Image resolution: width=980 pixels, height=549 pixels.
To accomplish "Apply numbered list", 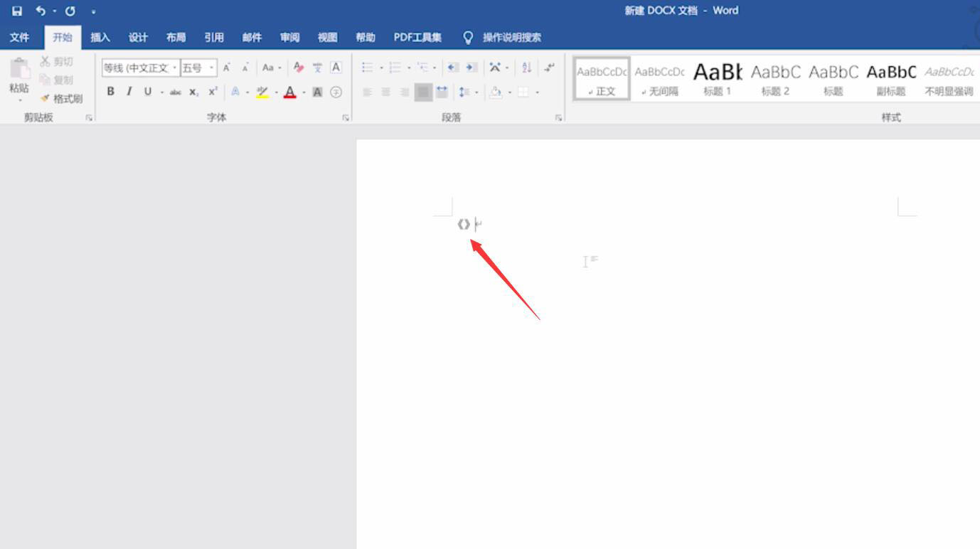I will (x=395, y=68).
